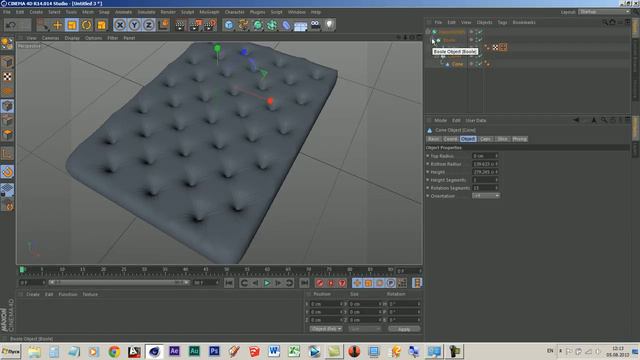
Task: Click Make Editable icon in left palette
Action: click(x=7, y=43)
